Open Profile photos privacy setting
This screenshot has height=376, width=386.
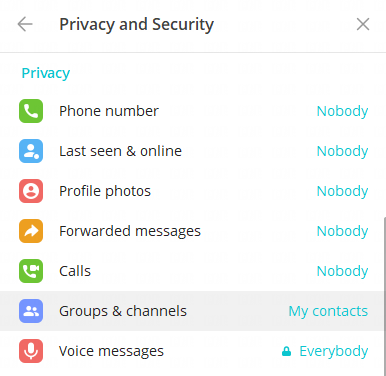[192, 191]
